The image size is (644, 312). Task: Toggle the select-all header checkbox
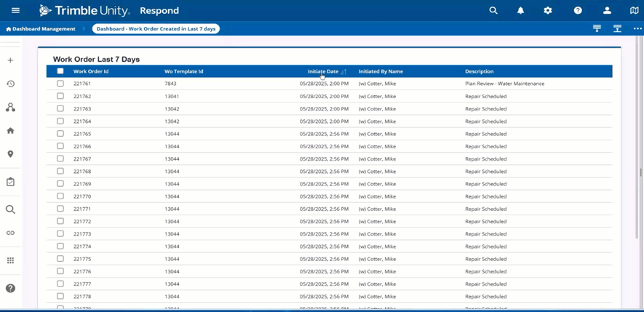tap(60, 71)
